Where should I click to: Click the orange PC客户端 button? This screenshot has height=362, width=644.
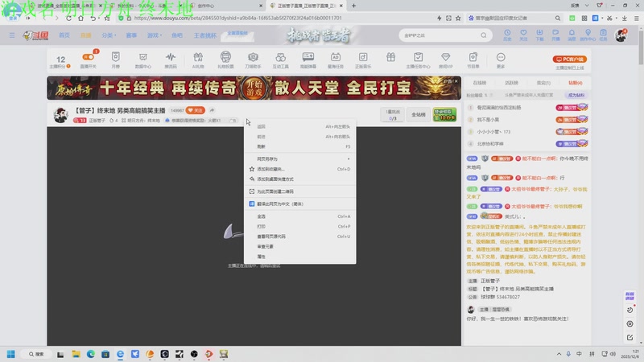click(570, 59)
